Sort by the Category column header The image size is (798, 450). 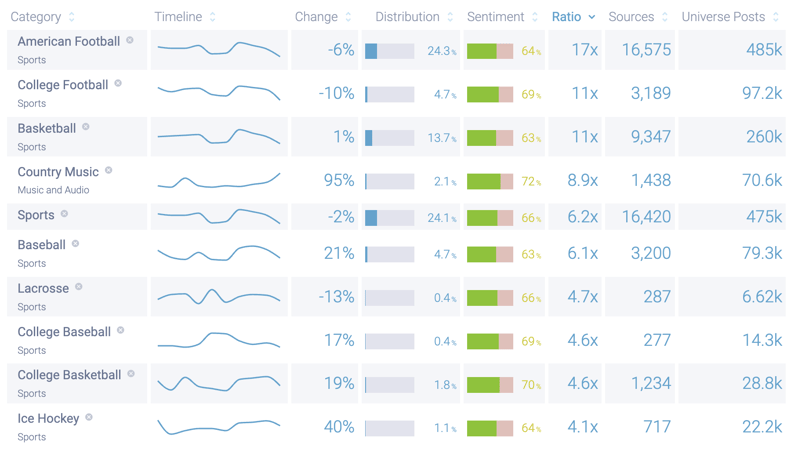(42, 17)
